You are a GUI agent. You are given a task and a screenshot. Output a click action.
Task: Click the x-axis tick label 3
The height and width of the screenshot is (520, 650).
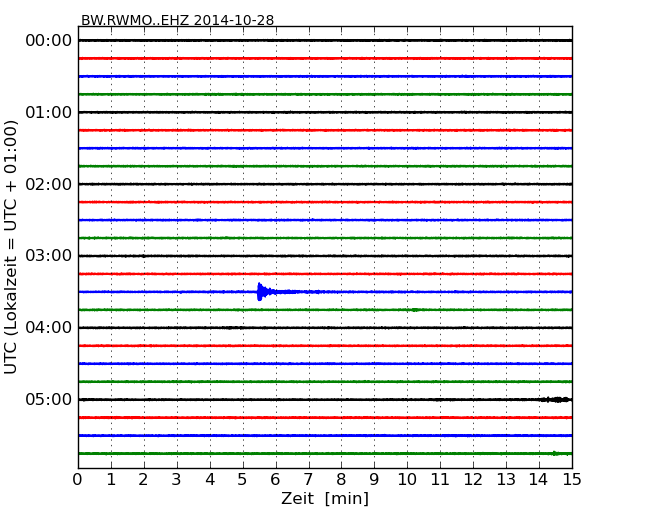pyautogui.click(x=177, y=480)
